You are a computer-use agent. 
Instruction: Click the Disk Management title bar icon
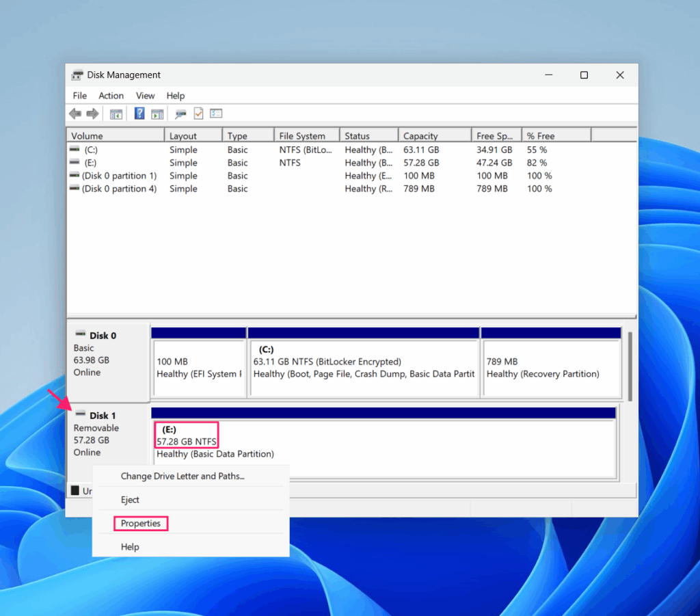click(x=77, y=75)
